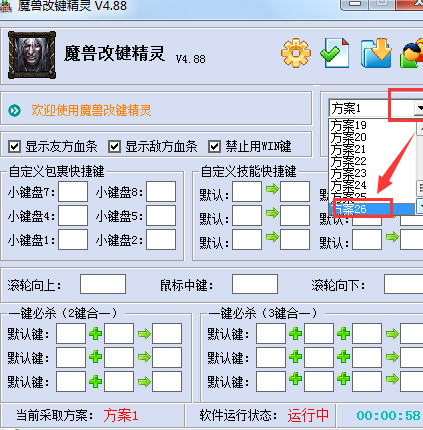Image resolution: width=423 pixels, height=430 pixels.
Task: Disable the 禁止用WIN键 checkbox
Action: [214, 146]
